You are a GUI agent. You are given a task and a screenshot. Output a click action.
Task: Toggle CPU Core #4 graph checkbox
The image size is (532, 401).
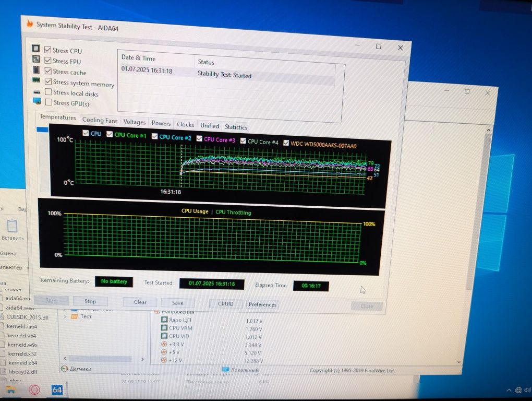click(243, 140)
